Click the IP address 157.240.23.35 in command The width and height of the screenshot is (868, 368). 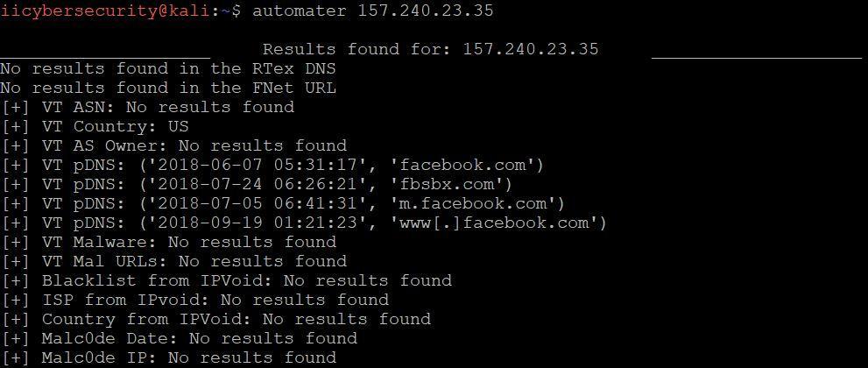pos(425,10)
